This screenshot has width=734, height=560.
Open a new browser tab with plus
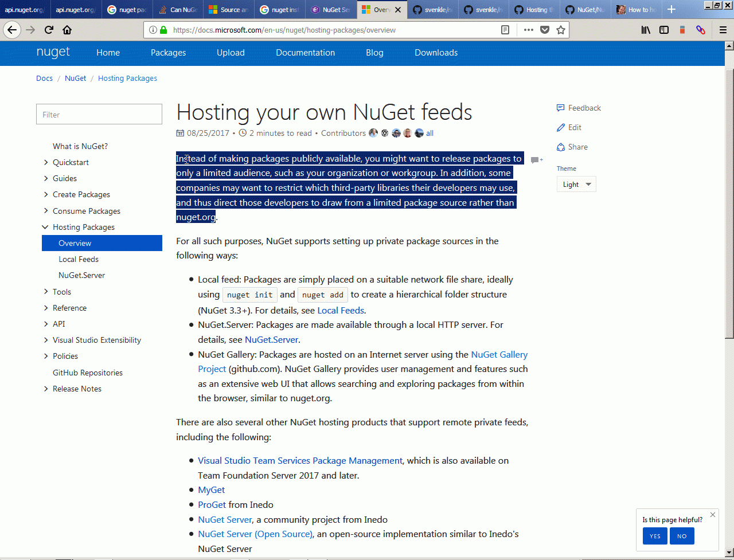coord(671,10)
